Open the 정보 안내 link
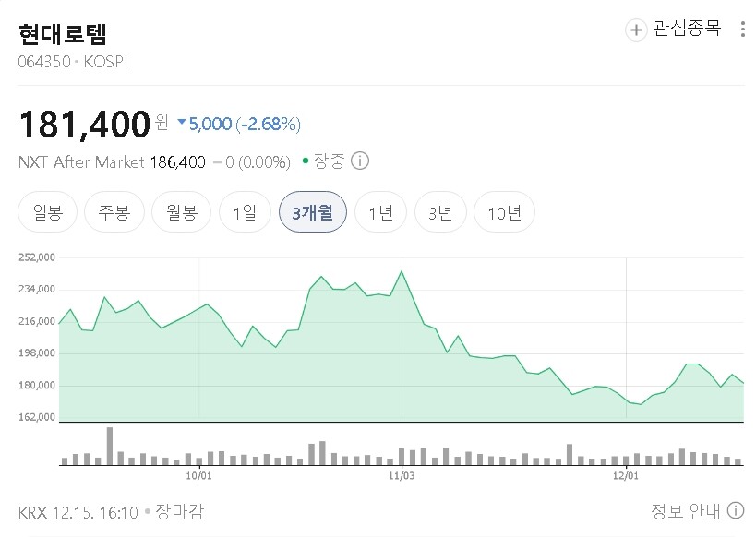This screenshot has height=537, width=756. click(686, 511)
